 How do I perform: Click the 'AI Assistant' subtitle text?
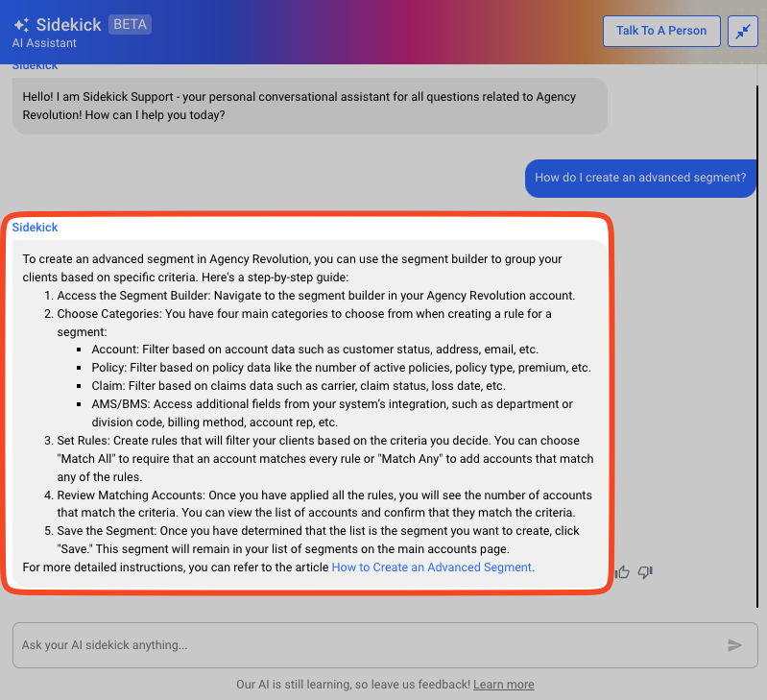44,43
